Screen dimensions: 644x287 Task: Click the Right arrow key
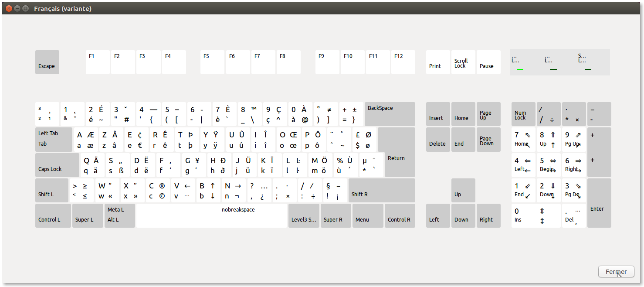click(488, 215)
